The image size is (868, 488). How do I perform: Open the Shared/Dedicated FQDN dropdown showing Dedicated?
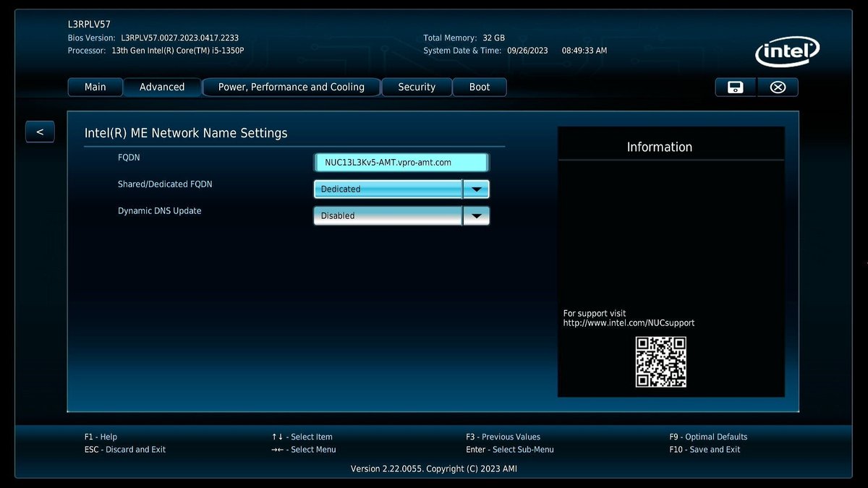click(x=401, y=189)
